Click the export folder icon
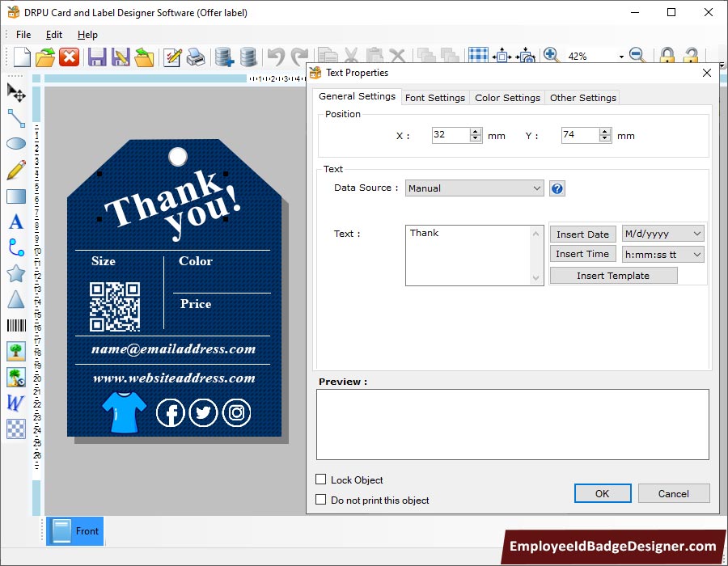The image size is (728, 566). coord(144,57)
